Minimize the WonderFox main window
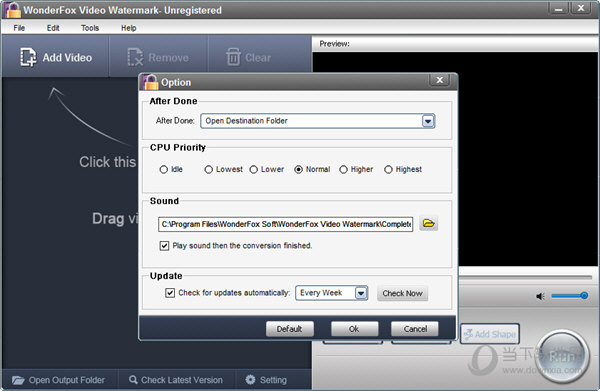 tap(559, 8)
